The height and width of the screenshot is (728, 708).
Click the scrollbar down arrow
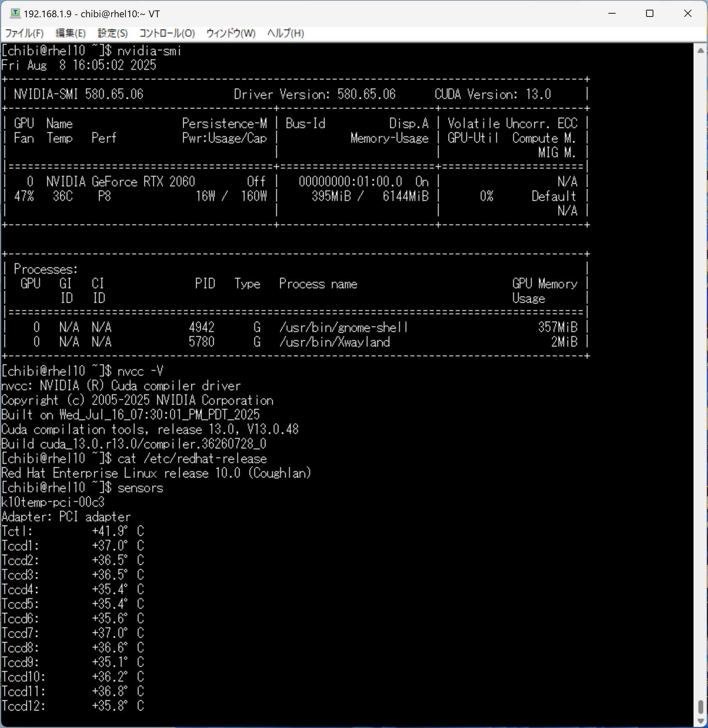tap(700, 721)
